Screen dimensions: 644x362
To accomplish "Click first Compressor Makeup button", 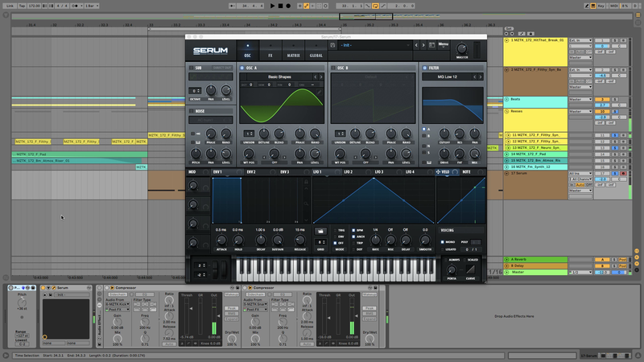I will [x=232, y=294].
